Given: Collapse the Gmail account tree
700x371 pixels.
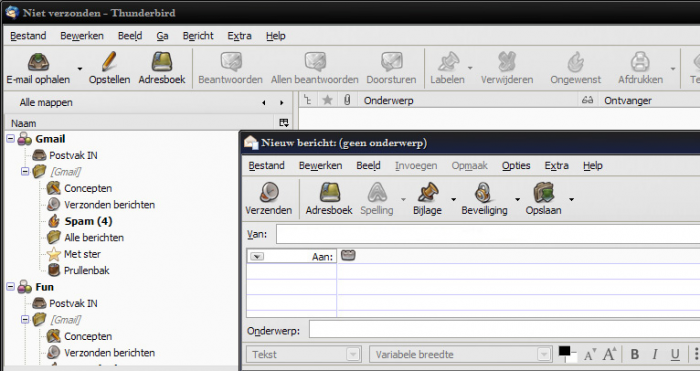Looking at the screenshot, I should [x=10, y=139].
